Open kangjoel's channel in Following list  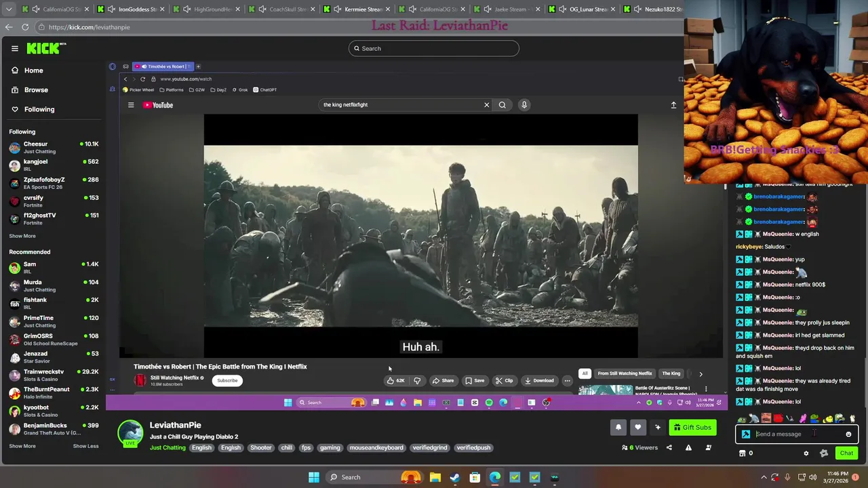53,165
